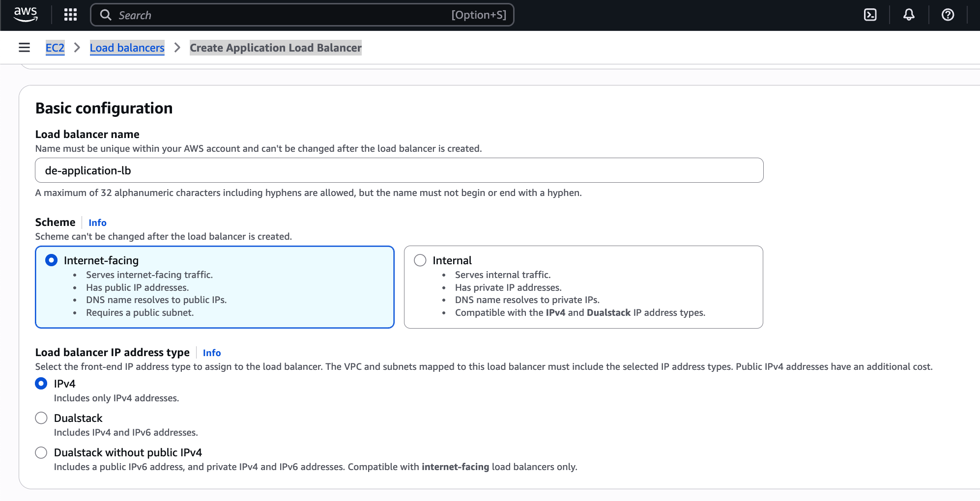Click the Create Application Load Balancer breadcrumb
The height and width of the screenshot is (501, 980).
(275, 48)
